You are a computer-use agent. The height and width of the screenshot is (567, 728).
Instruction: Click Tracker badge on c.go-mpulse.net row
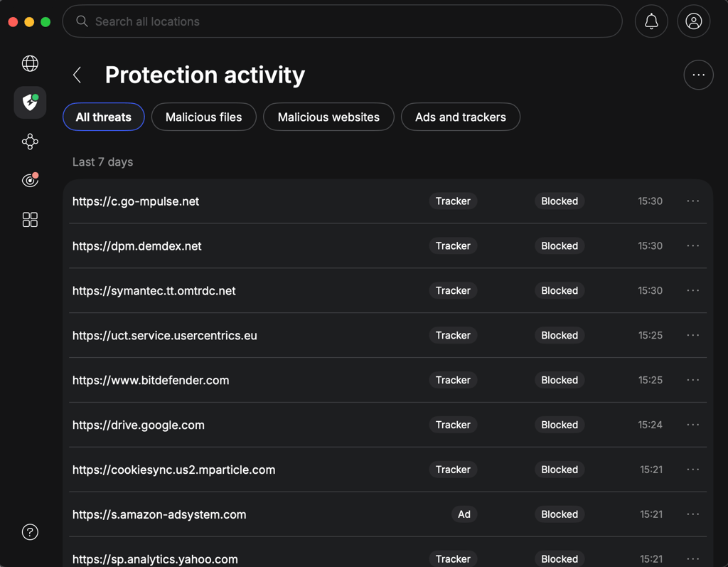[x=453, y=201]
